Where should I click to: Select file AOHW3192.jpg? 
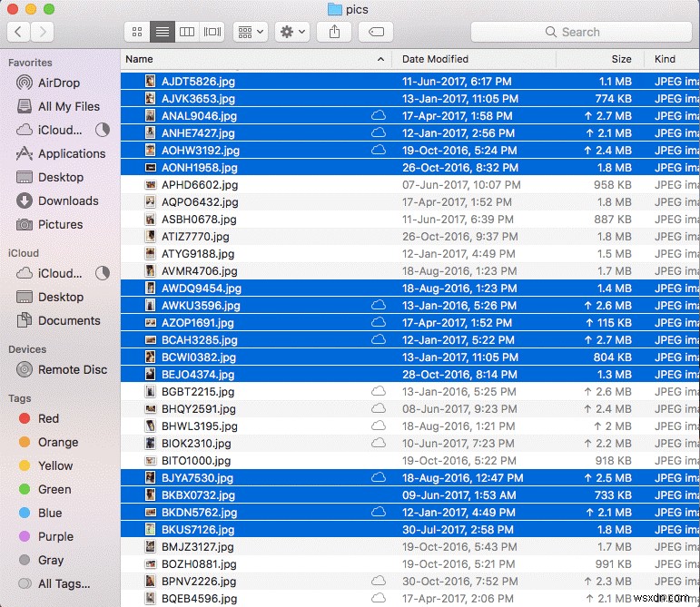[x=409, y=151]
